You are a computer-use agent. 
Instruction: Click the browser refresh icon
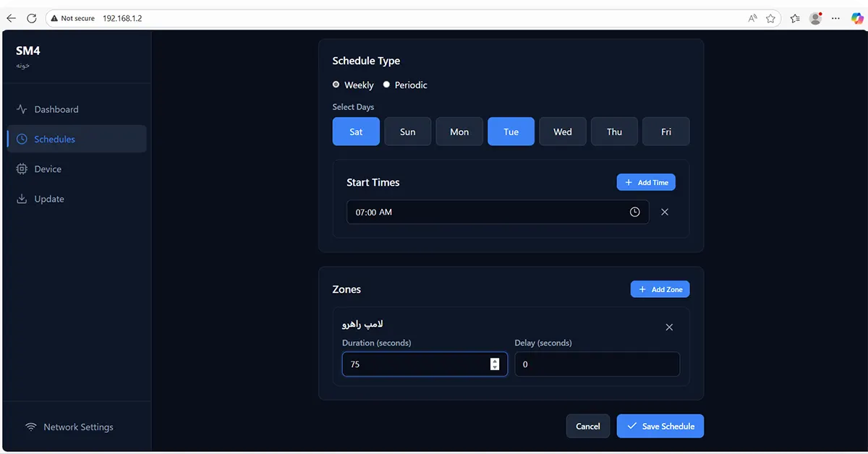coord(31,18)
